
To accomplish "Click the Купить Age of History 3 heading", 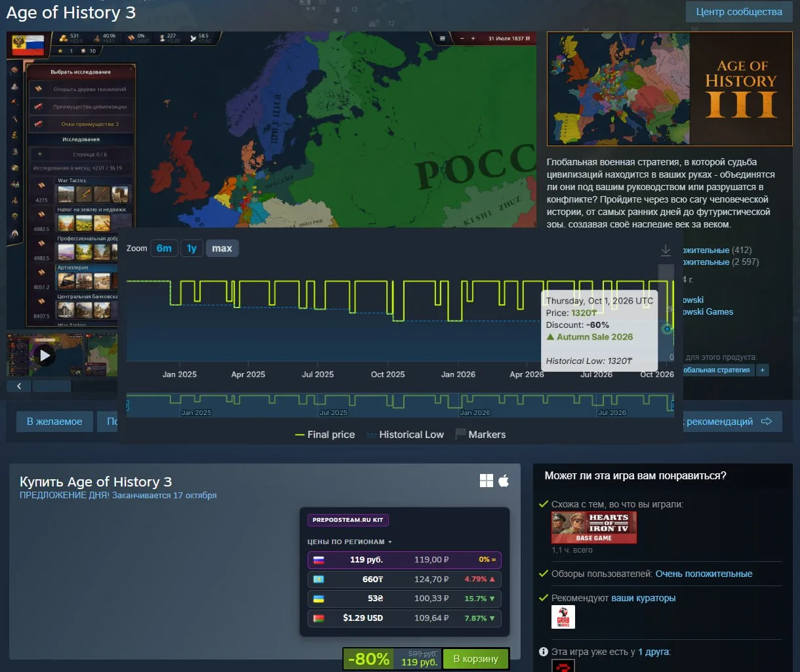I will click(x=96, y=482).
